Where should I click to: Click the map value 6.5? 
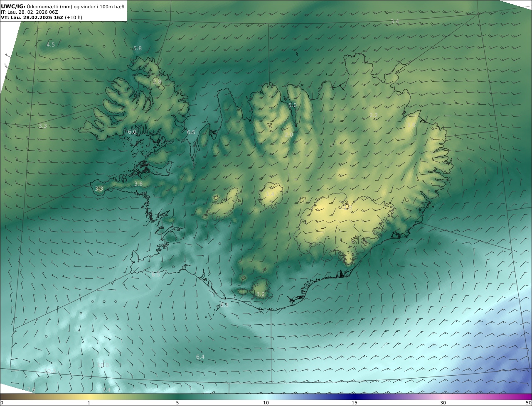click(191, 132)
